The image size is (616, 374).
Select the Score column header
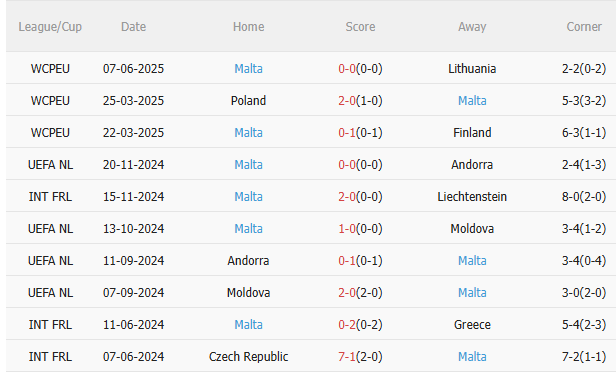[360, 27]
